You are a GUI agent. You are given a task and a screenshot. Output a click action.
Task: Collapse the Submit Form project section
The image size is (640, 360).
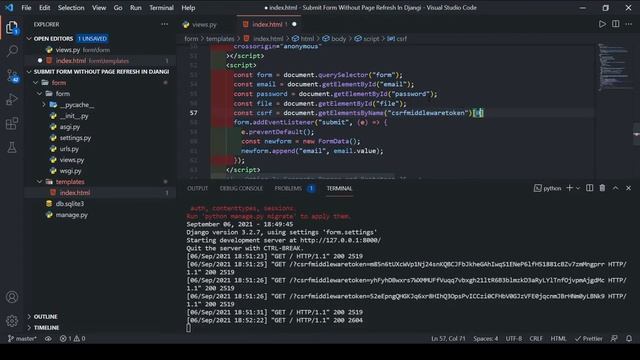29,72
